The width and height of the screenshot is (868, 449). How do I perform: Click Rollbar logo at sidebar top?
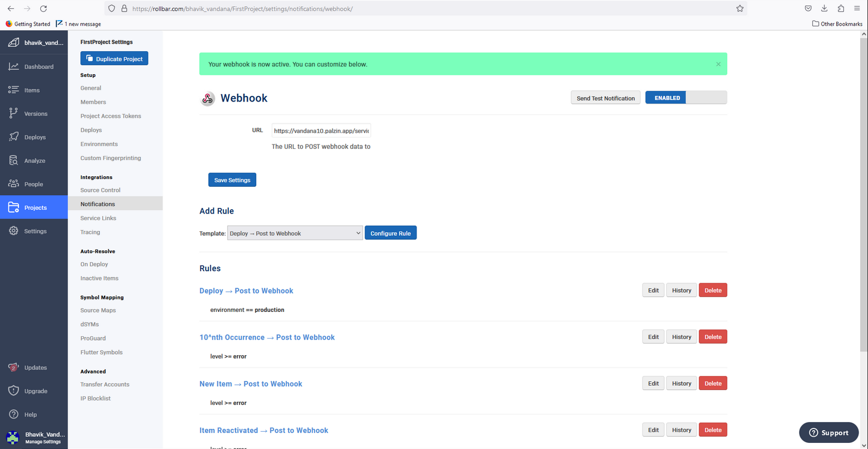coord(13,43)
